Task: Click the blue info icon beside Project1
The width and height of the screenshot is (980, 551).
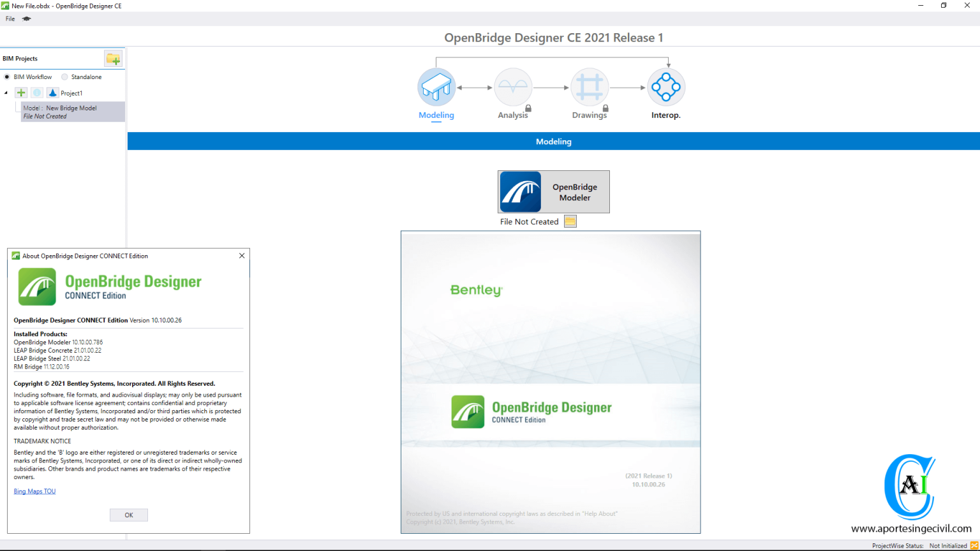Action: click(37, 93)
